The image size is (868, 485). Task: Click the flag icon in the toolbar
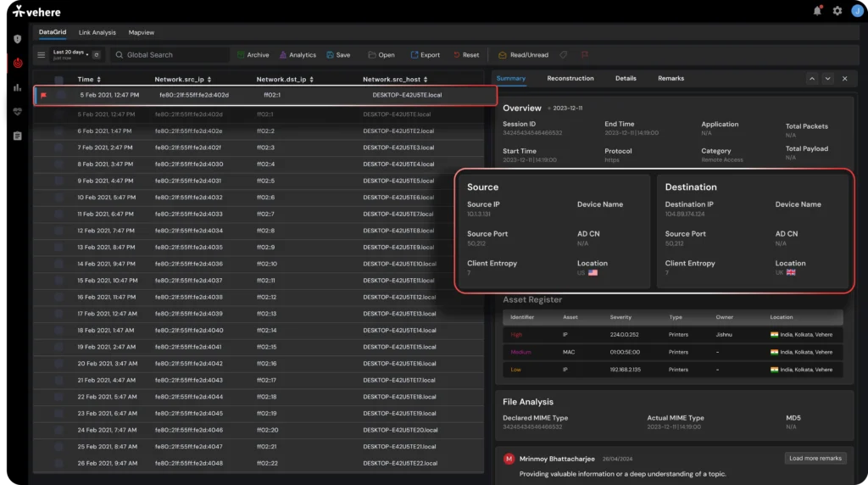click(585, 55)
